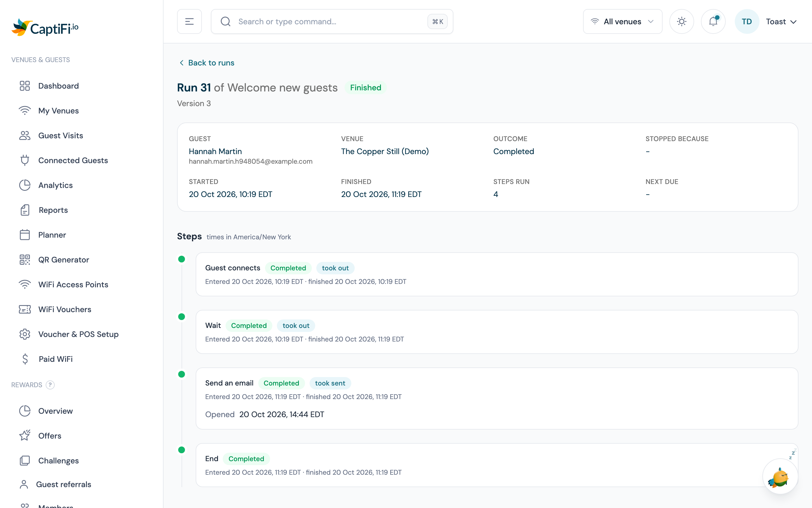
Task: Click the CaptiFi.io logo
Action: (x=45, y=27)
